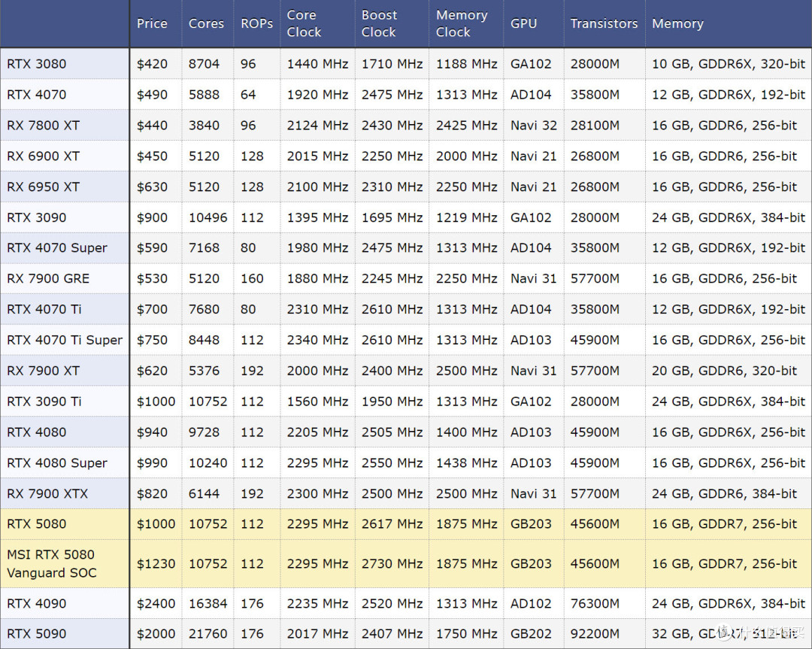Click the Navi 32 GPU cell

click(x=533, y=126)
